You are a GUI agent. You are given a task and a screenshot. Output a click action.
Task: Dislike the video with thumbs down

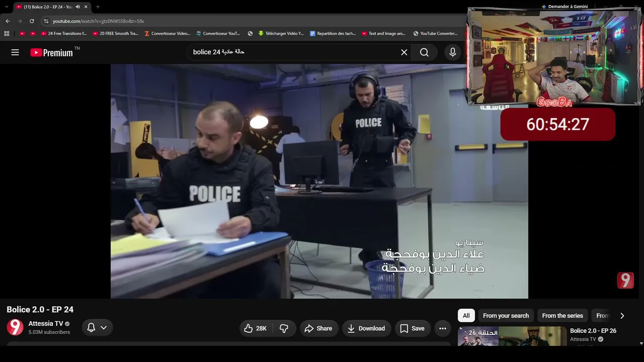pos(284,328)
